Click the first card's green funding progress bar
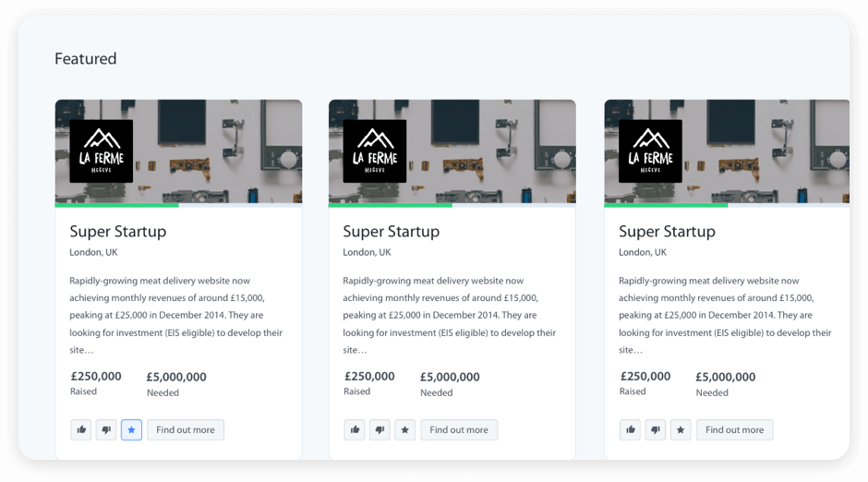 [117, 205]
